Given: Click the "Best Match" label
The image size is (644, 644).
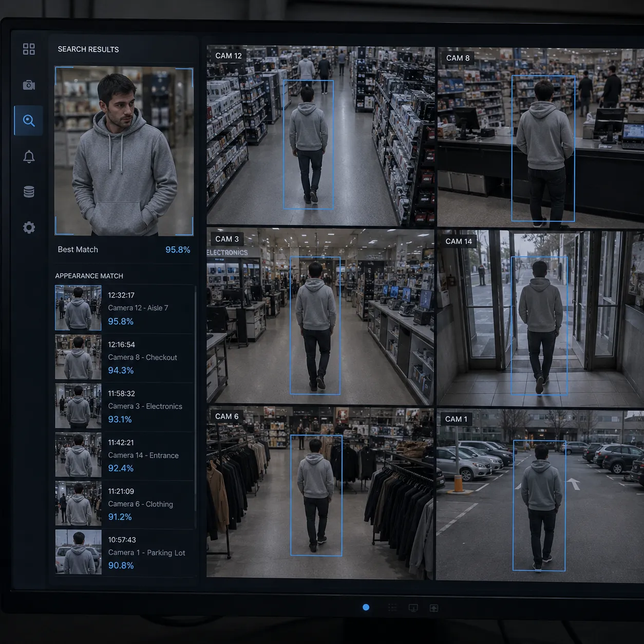Looking at the screenshot, I should 78,250.
